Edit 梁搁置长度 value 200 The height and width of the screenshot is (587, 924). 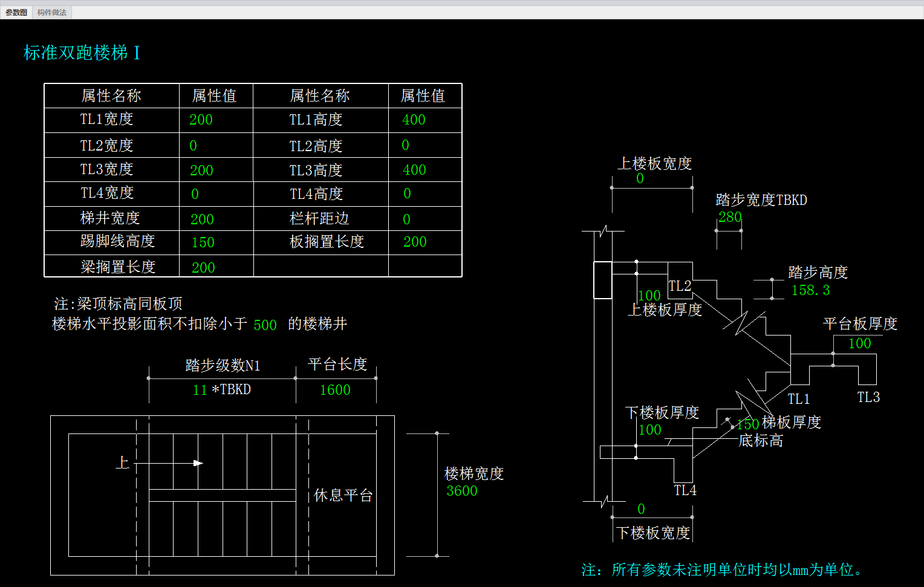click(x=203, y=268)
